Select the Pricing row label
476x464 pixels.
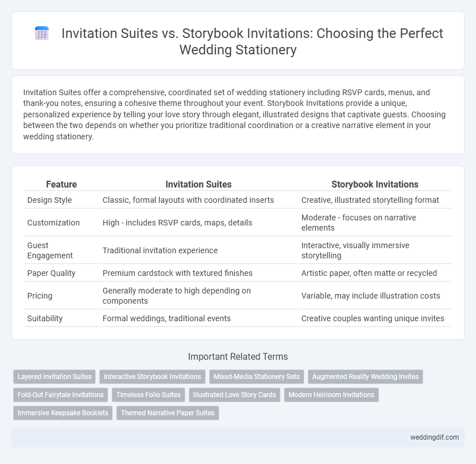[40, 296]
